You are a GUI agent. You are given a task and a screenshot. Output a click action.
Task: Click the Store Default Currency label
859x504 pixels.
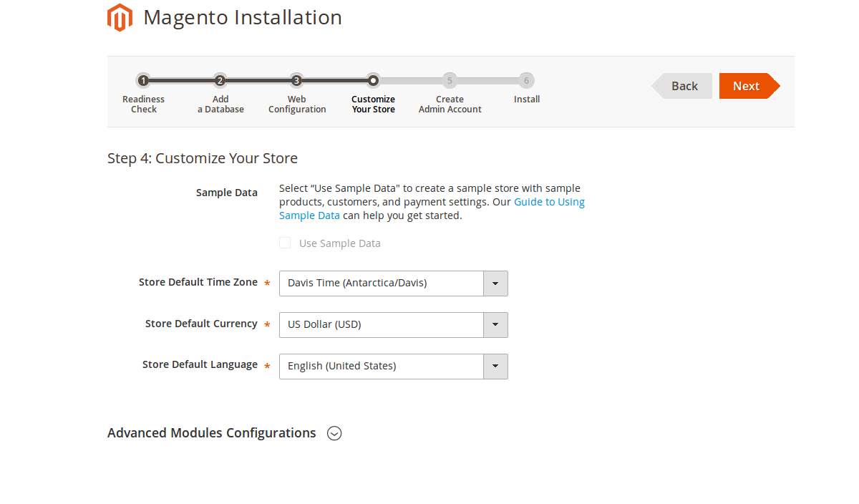pos(201,324)
